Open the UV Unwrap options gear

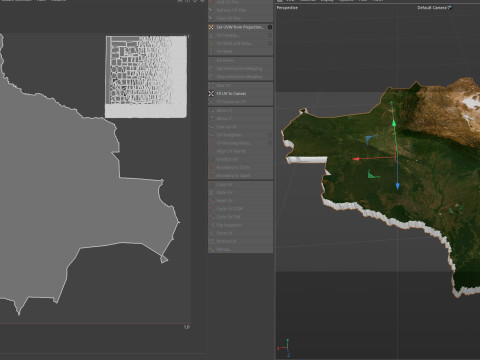(270, 35)
